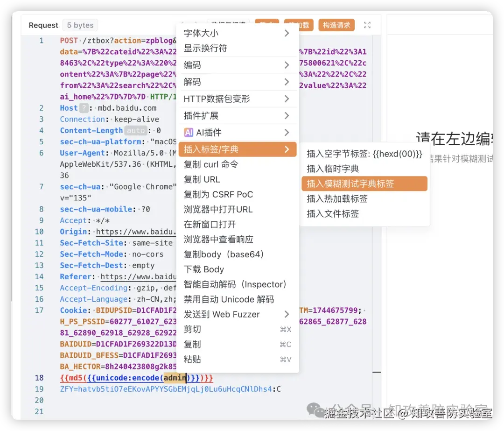Select 下载 Body entry
Screen dimensions: 504x431
237,269
